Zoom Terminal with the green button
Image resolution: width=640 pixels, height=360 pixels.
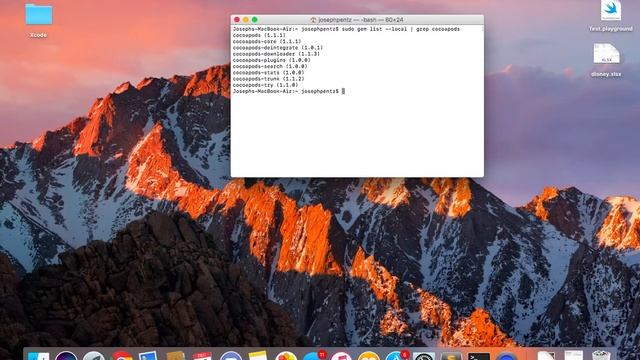tap(255, 20)
